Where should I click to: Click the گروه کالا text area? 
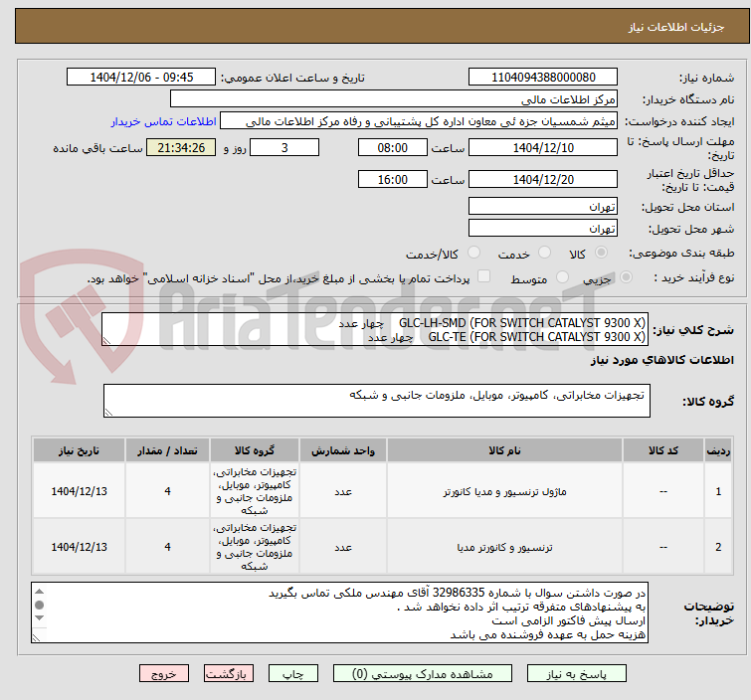coord(376,401)
